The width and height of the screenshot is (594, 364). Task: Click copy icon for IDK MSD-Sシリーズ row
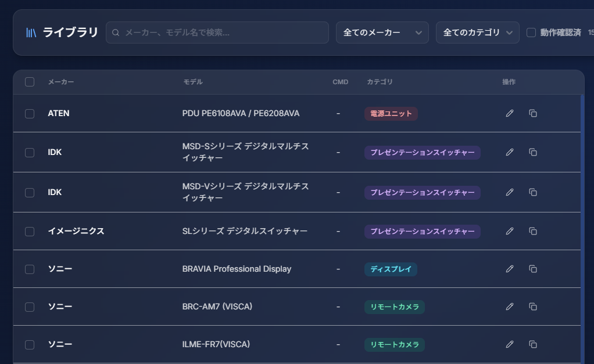(x=532, y=152)
